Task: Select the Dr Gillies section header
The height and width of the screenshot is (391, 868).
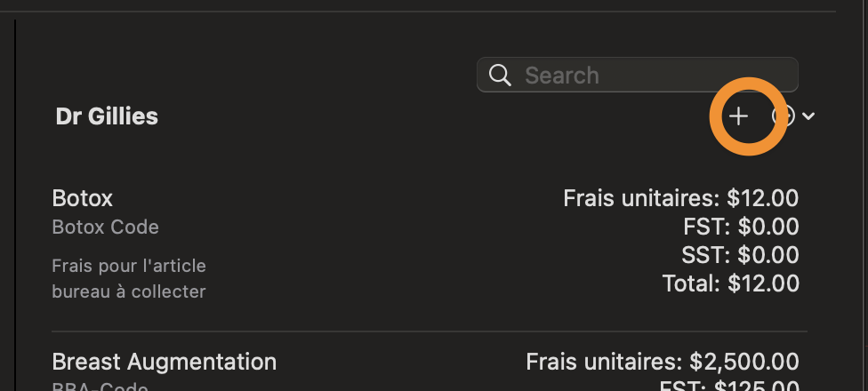Action: click(x=107, y=116)
